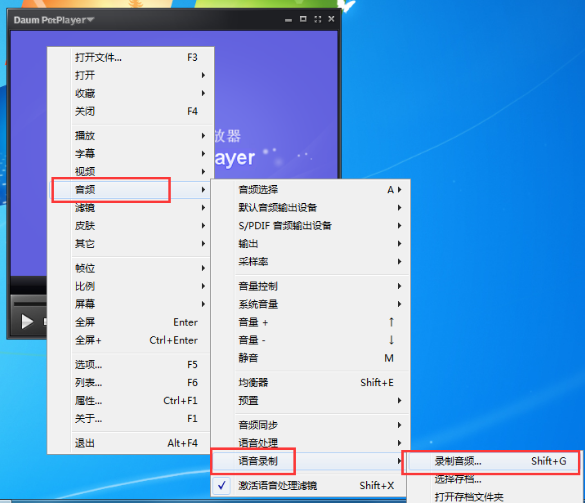Expand the 字幕 submenu
This screenshot has height=504, width=585.
(x=131, y=153)
